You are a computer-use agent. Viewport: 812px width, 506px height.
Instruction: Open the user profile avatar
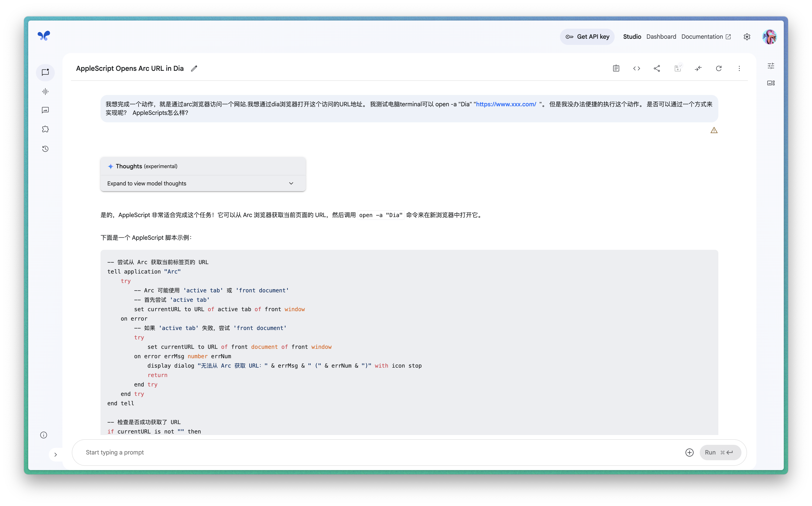pos(769,37)
